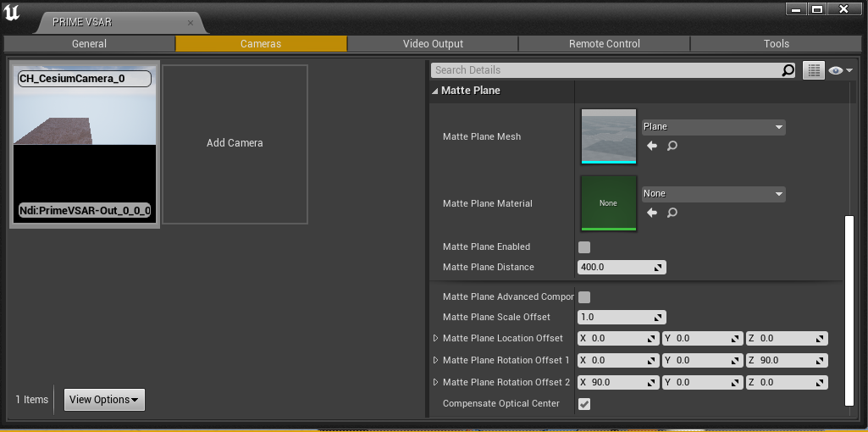Screen dimensions: 868x432
Task: Close the window with the X button
Action: [843, 9]
